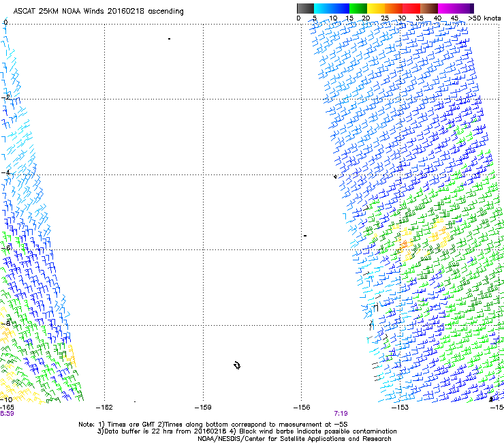Click the '-162' longitude axis label
The image size is (504, 443).
coord(104,408)
